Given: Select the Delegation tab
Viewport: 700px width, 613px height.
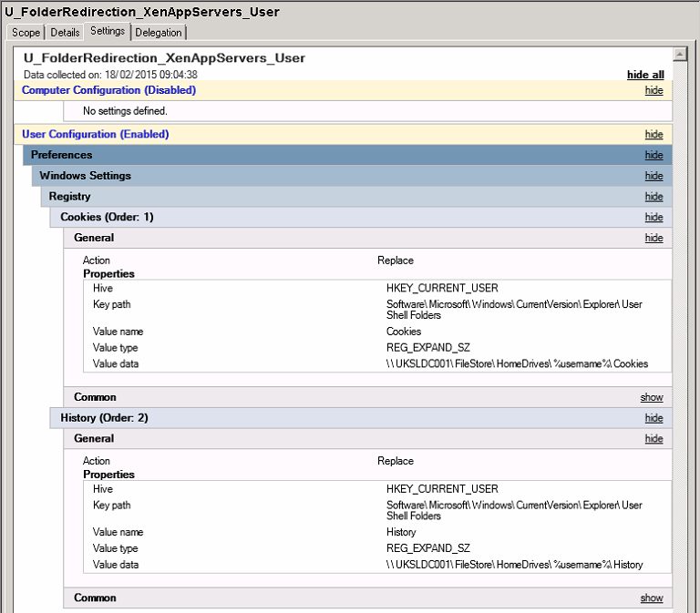Looking at the screenshot, I should 159,33.
